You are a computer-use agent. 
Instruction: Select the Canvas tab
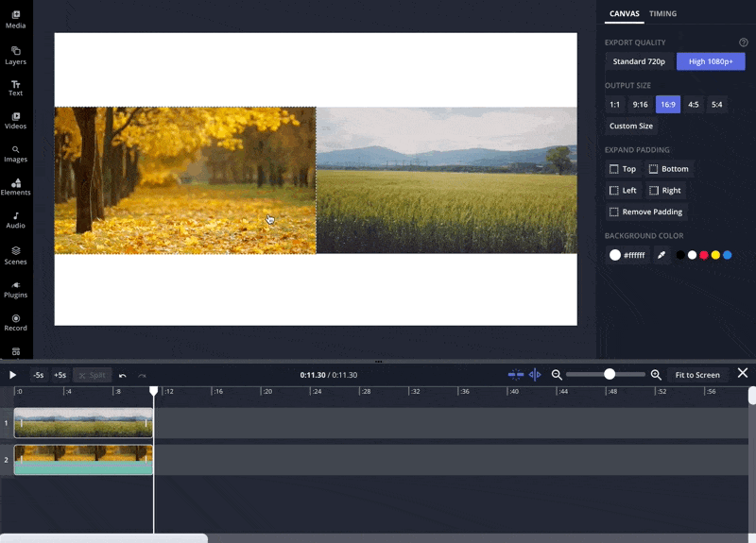click(x=624, y=14)
